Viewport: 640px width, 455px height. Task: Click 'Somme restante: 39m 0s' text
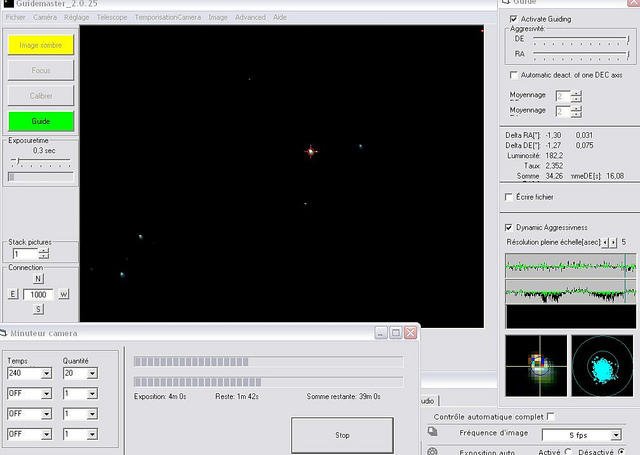pyautogui.click(x=343, y=396)
